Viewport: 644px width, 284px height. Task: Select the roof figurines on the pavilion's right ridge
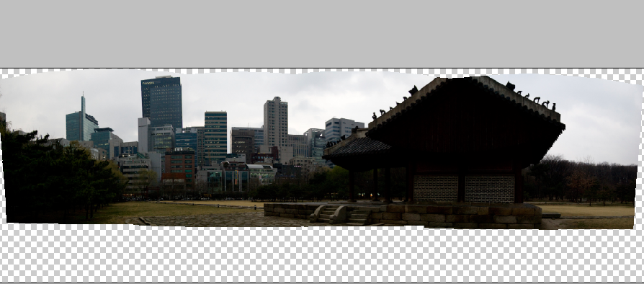click(x=532, y=97)
